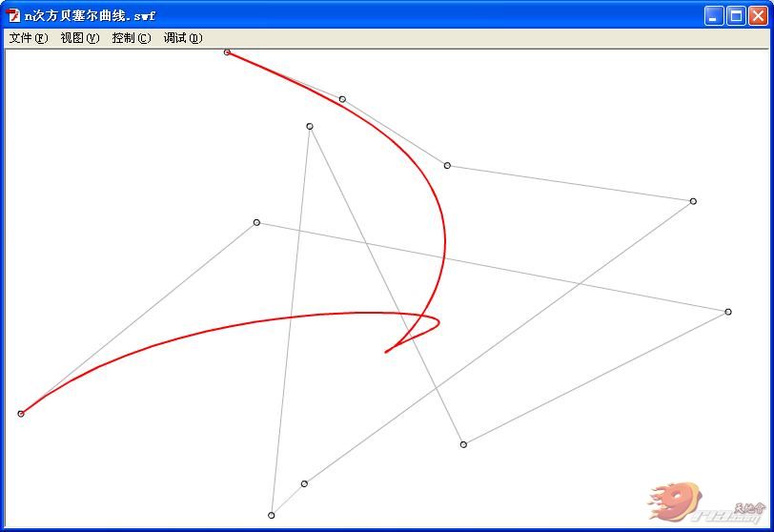The width and height of the screenshot is (774, 532).
Task: Maximize the n次方贝塞尔曲线.swf window
Action: click(736, 16)
